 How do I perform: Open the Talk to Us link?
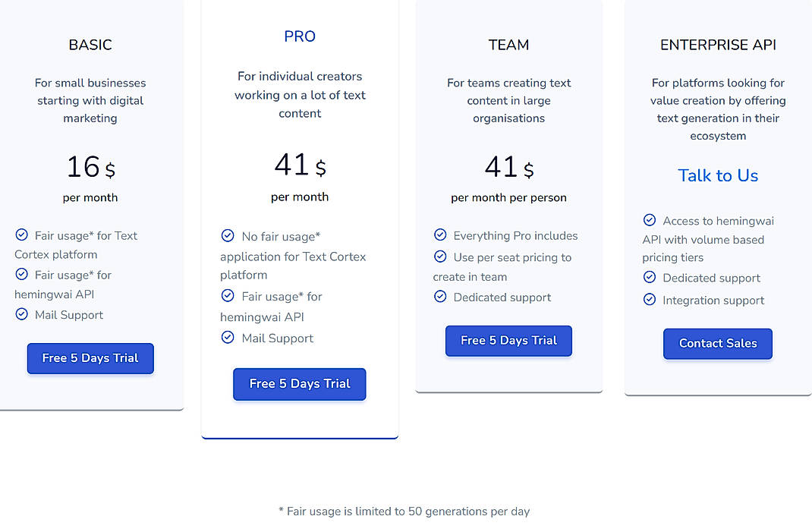click(x=717, y=175)
